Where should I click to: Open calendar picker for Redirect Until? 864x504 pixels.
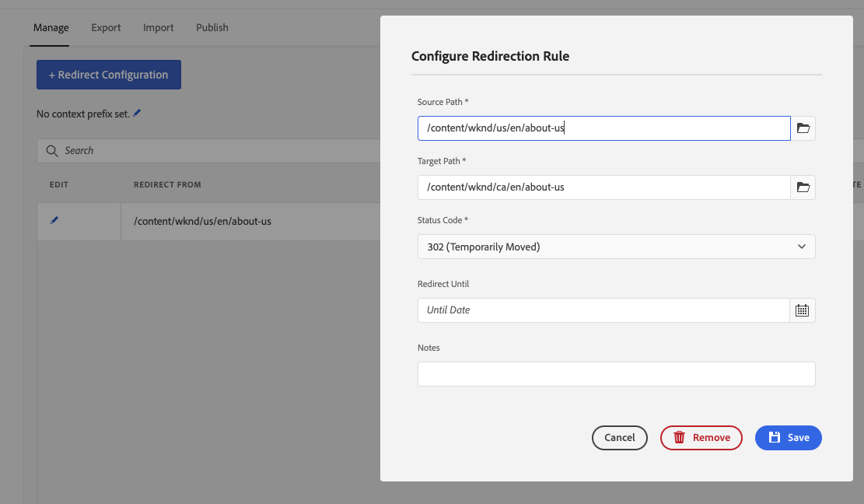tap(803, 310)
